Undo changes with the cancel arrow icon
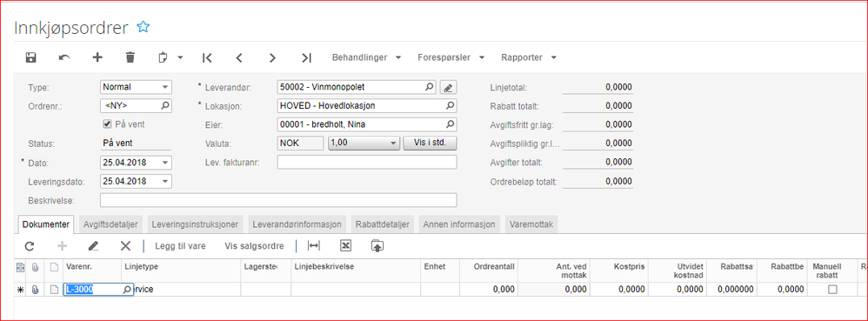Image resolution: width=868 pixels, height=321 pixels. (x=64, y=57)
